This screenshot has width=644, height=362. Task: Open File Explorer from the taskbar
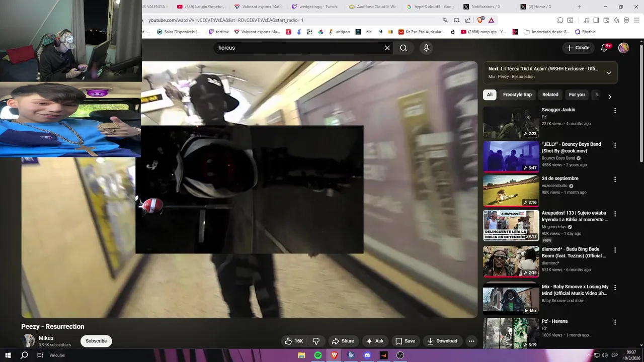click(x=301, y=355)
